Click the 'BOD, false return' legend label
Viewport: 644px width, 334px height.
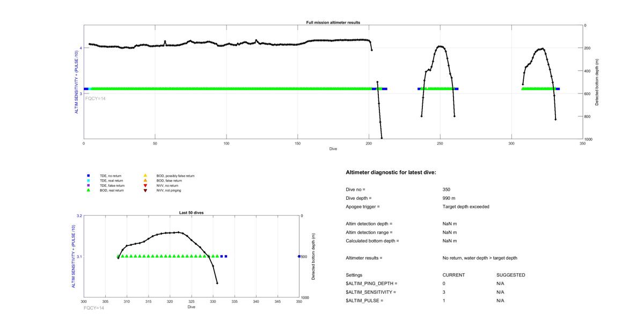click(x=169, y=180)
